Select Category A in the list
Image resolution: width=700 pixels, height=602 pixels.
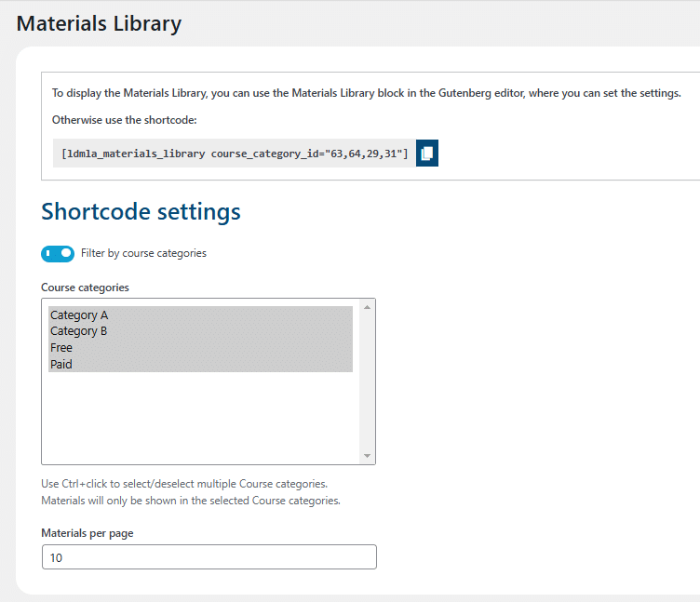click(x=200, y=314)
